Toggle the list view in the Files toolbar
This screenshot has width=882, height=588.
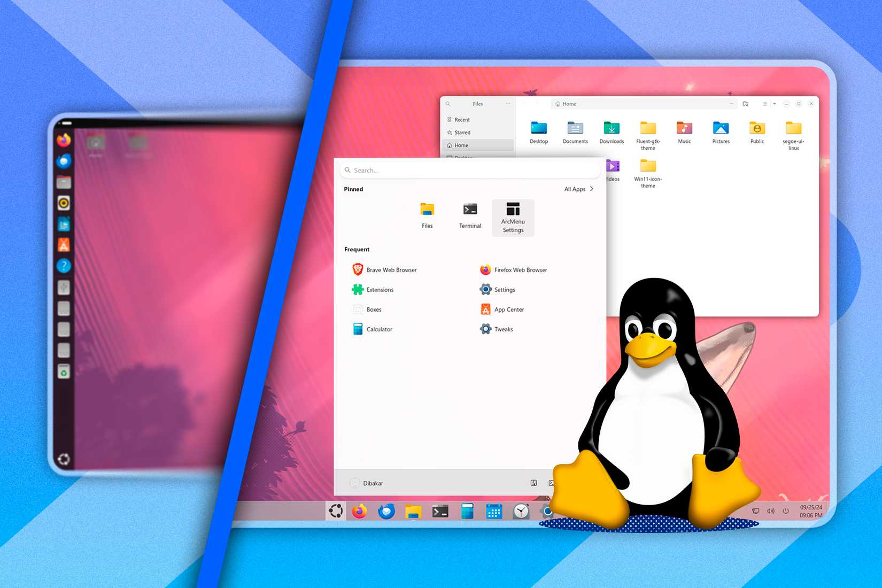click(765, 104)
